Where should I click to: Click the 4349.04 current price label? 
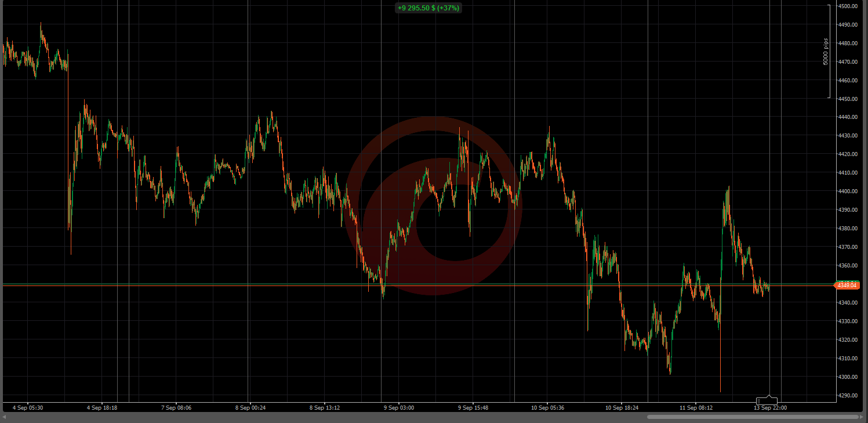pyautogui.click(x=847, y=285)
